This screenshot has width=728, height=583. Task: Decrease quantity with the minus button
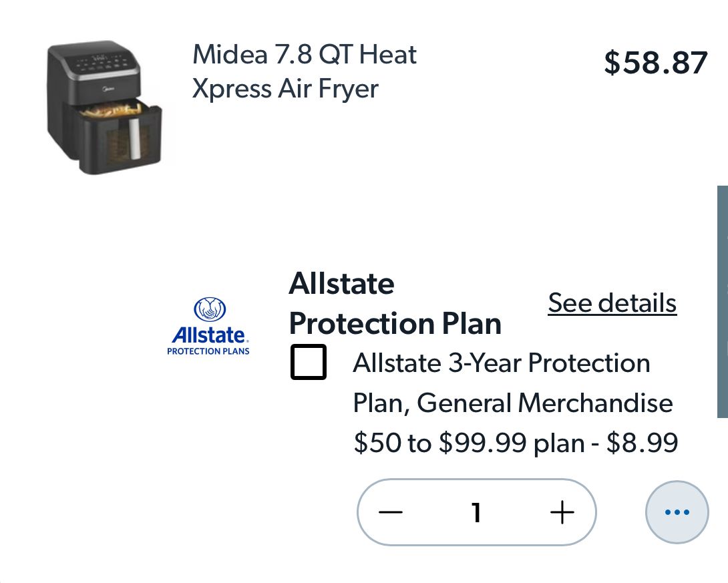(391, 512)
